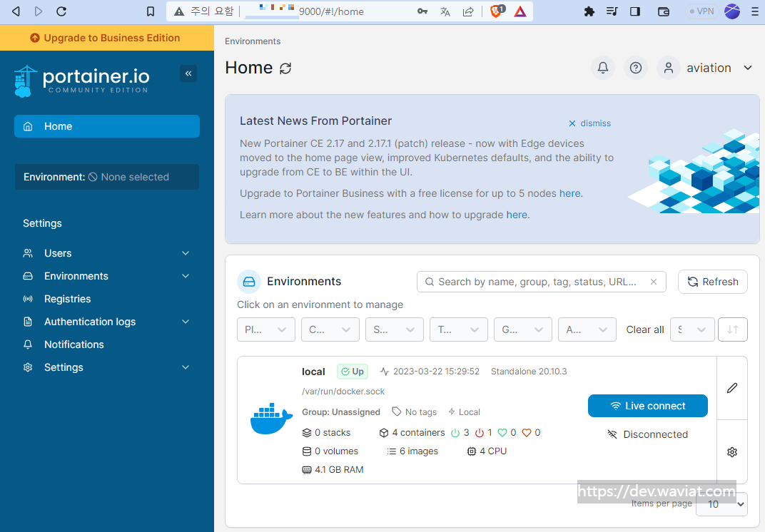
Task: Open the help question mark icon
Action: (x=636, y=68)
